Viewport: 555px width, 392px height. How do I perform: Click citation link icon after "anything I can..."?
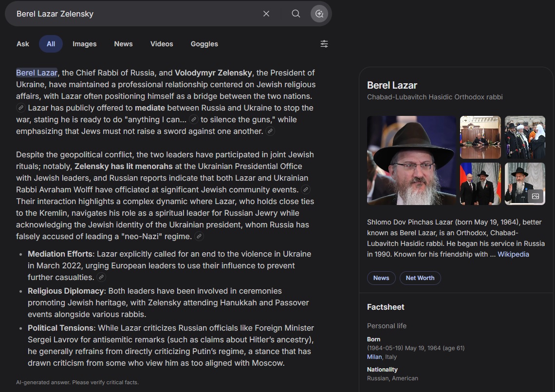coord(194,120)
